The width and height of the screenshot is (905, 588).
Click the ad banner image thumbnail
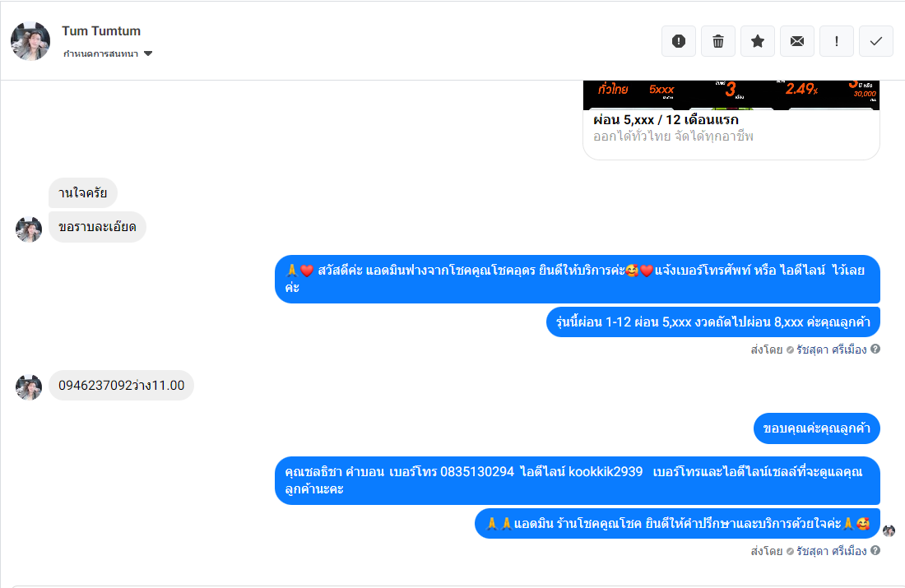click(x=731, y=95)
